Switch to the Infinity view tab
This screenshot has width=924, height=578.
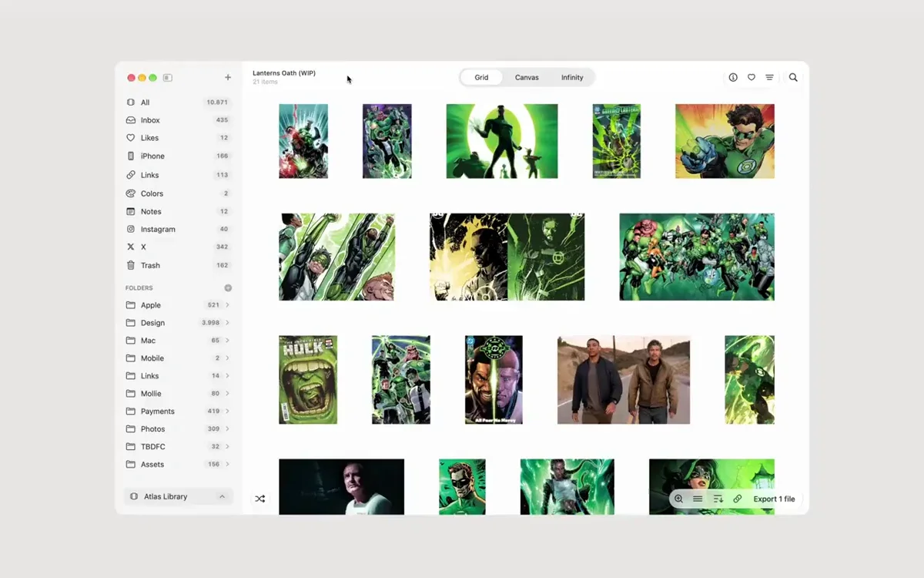pyautogui.click(x=572, y=78)
